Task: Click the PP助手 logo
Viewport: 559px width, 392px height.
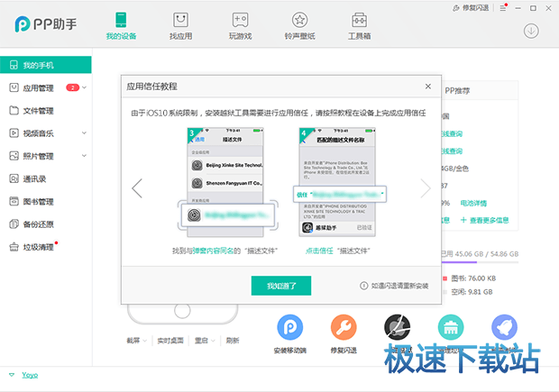Action: [46, 24]
